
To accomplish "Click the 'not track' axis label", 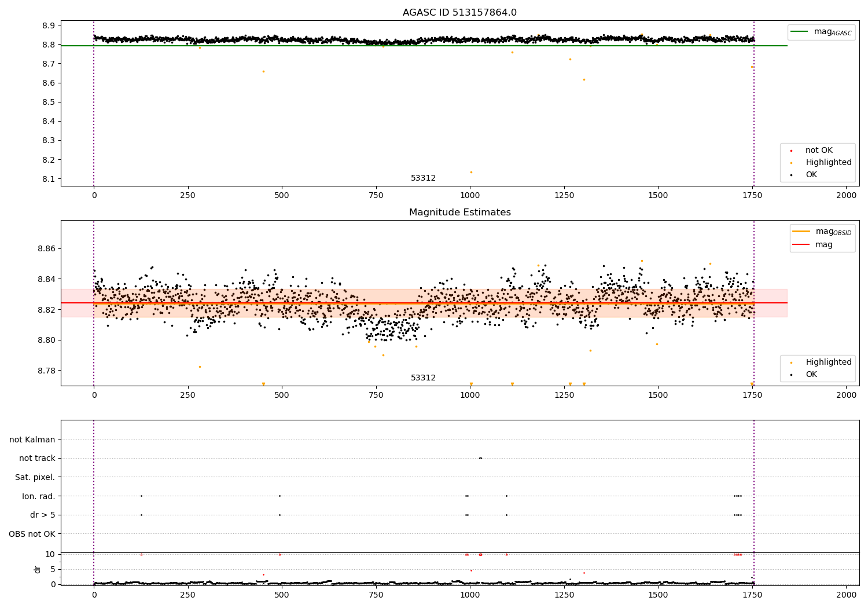I will [37, 458].
